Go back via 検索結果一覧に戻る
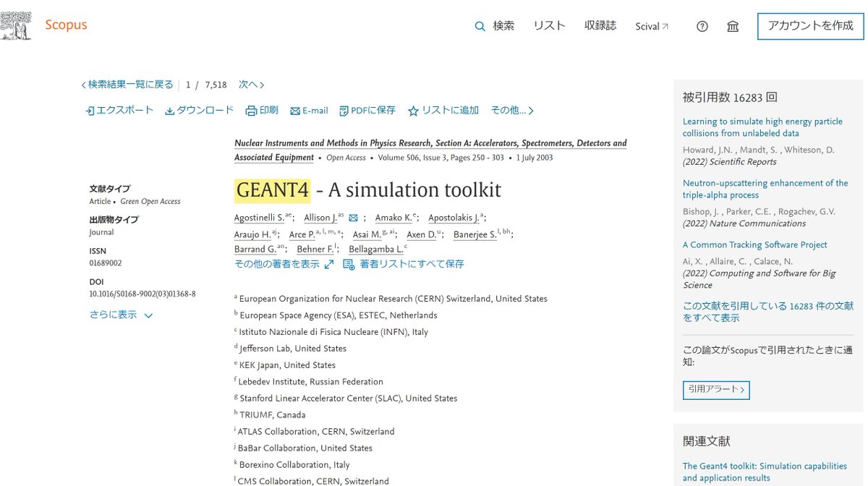868x486 pixels. tap(127, 85)
